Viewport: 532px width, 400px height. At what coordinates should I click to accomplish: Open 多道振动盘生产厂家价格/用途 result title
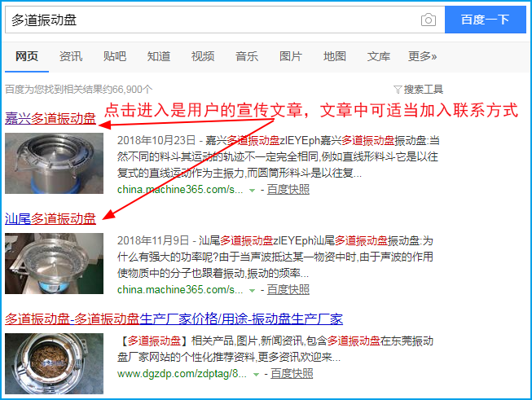(174, 319)
